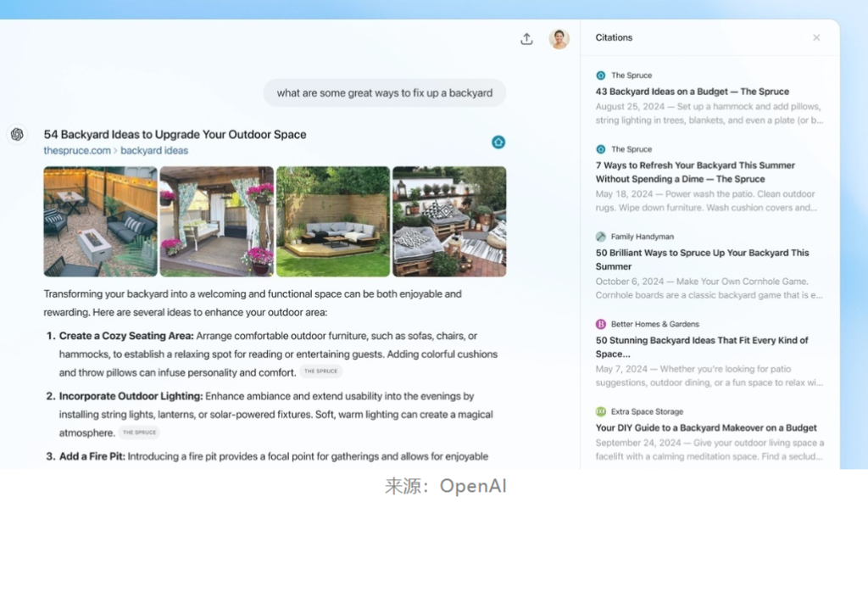Click the May 7, 2024 citation snippet
The height and width of the screenshot is (603, 868).
[x=709, y=376]
